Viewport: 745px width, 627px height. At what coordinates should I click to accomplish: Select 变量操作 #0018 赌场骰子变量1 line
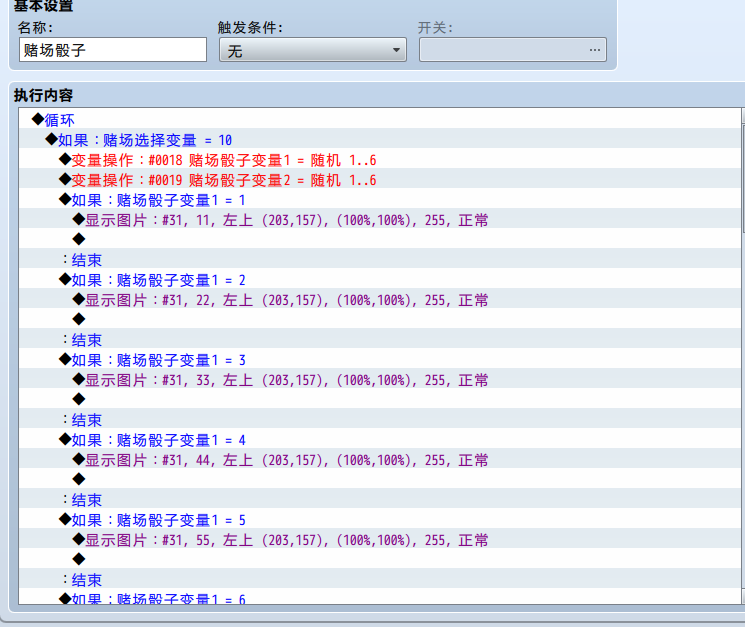(380, 160)
